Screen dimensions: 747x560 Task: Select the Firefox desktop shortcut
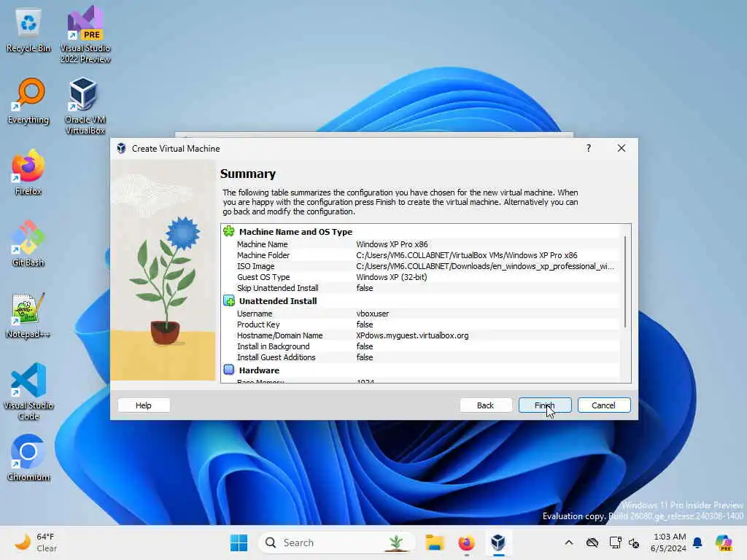pyautogui.click(x=28, y=172)
